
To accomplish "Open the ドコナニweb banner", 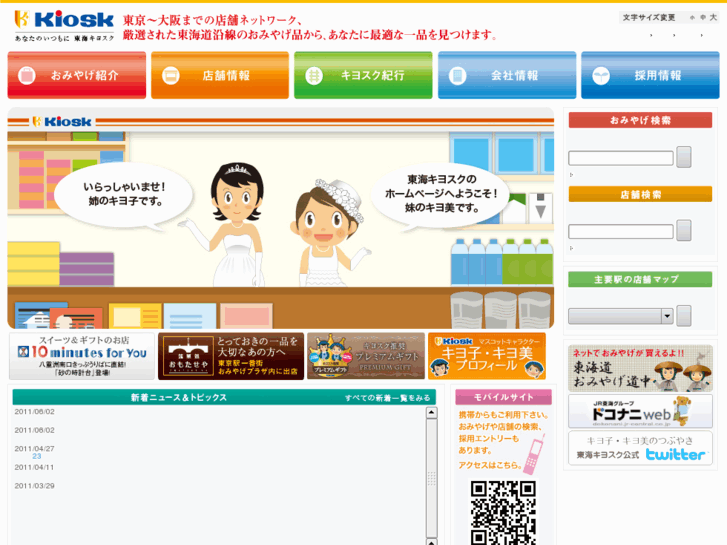I will (640, 411).
